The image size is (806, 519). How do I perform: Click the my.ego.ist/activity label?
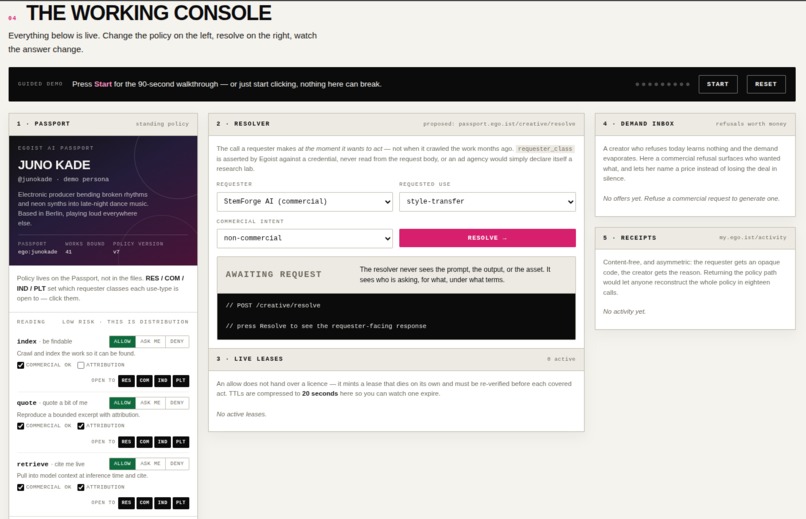click(753, 238)
